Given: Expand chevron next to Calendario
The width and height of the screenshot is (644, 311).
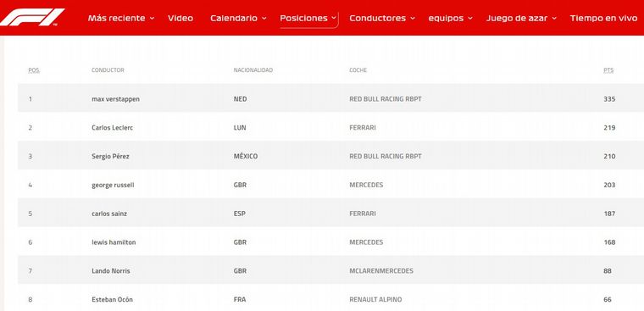Looking at the screenshot, I should [264, 19].
